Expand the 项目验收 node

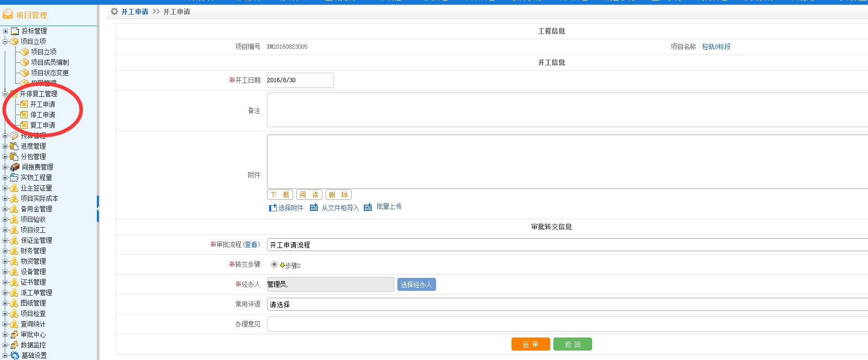[x=5, y=219]
